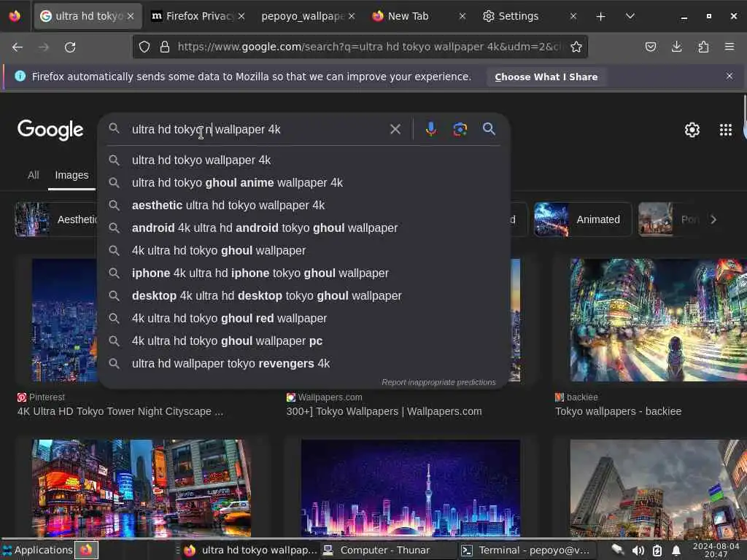Open the Save to Pocket icon

[651, 47]
